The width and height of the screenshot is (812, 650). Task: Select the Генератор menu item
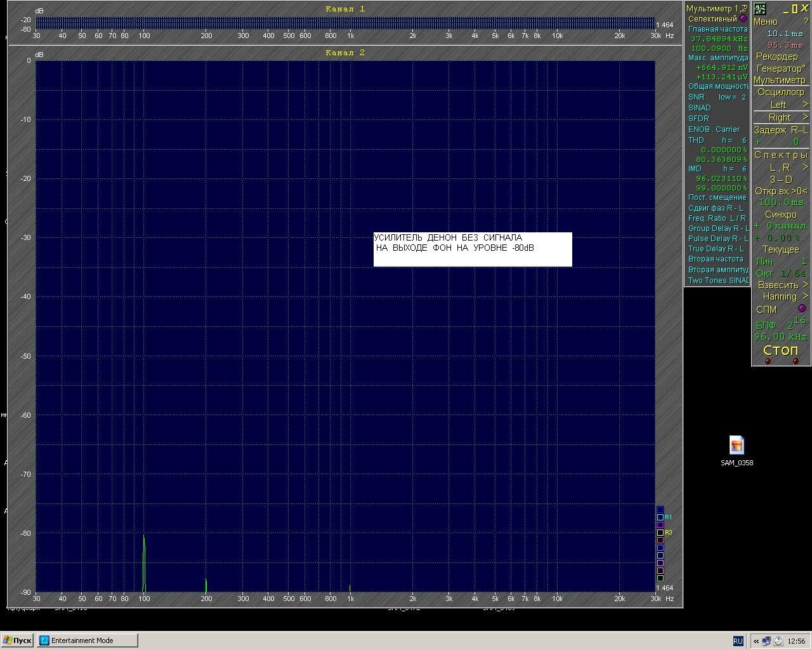click(780, 69)
